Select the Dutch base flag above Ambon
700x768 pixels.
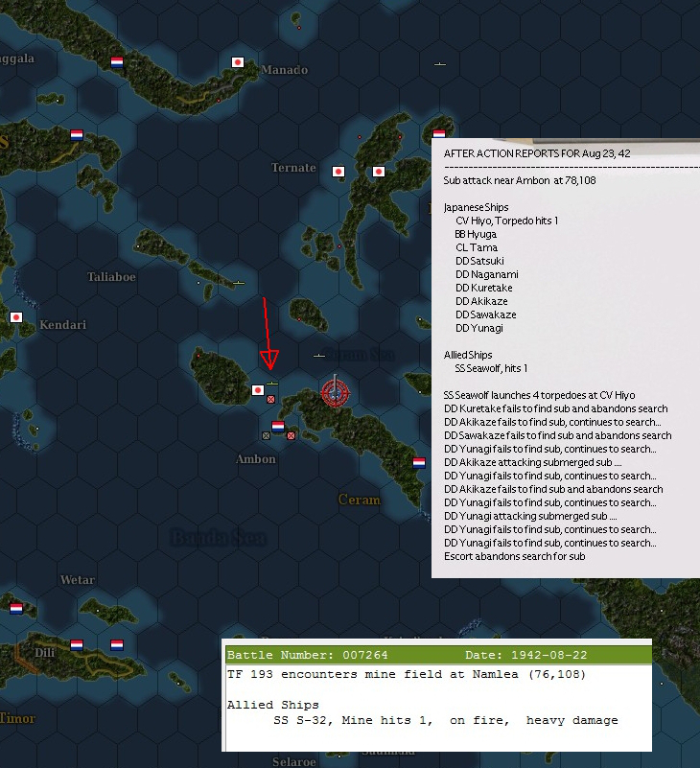point(278,427)
